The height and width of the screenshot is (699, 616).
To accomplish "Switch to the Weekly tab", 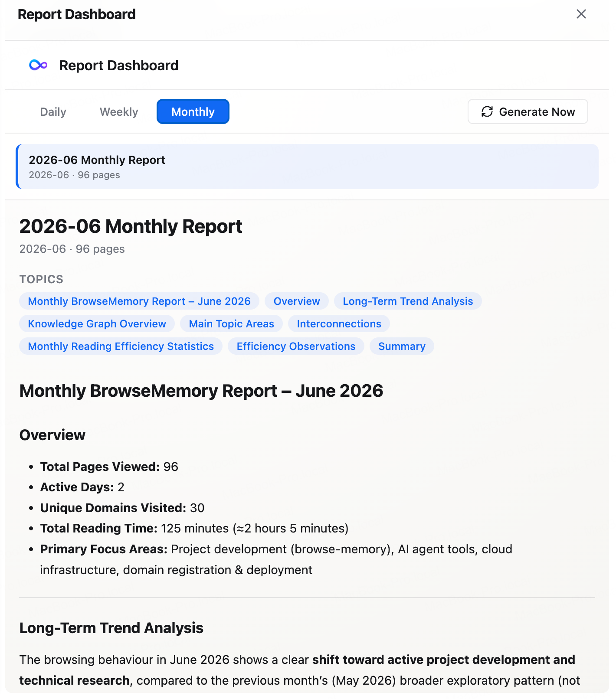I will point(119,112).
